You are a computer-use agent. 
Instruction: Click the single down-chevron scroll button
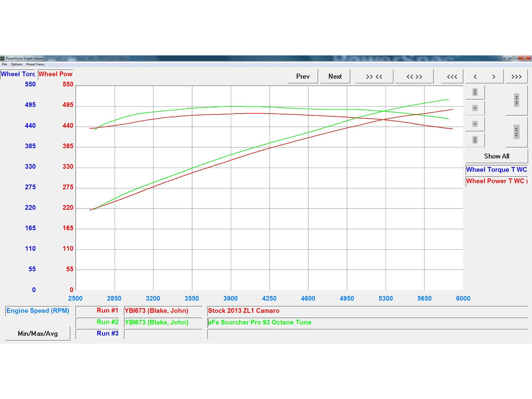[475, 124]
